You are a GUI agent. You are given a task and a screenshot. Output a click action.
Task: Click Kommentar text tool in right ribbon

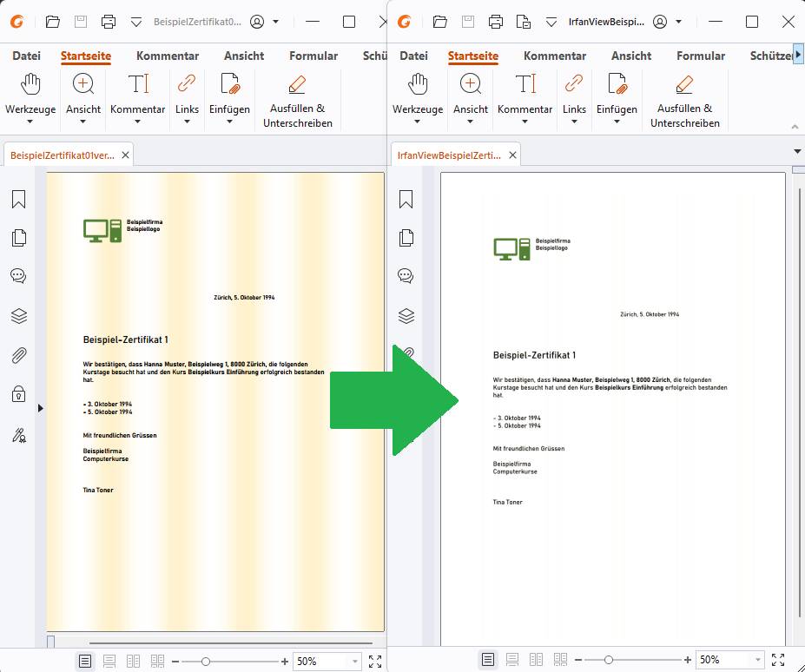tap(525, 100)
